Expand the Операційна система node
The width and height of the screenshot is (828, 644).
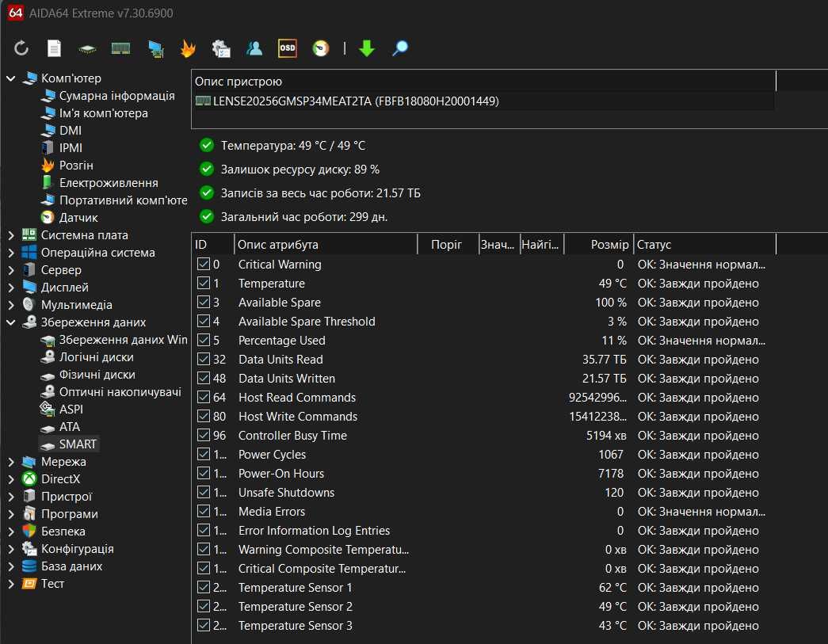(x=10, y=253)
